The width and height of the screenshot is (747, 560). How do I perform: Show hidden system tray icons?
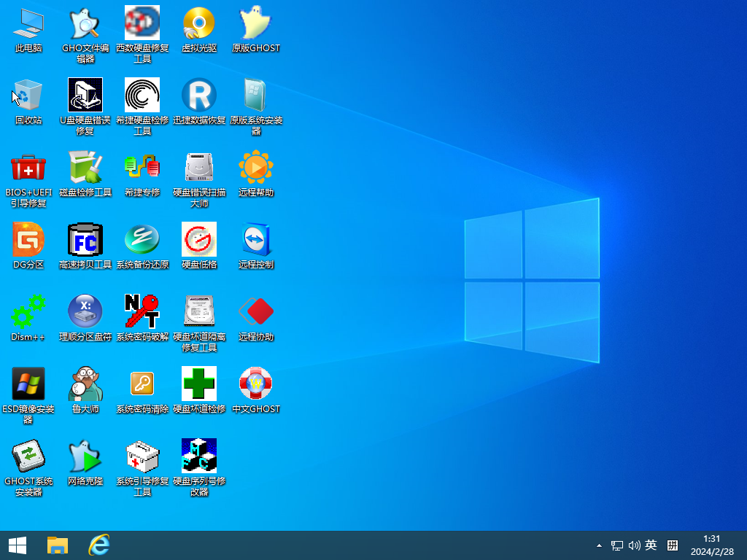tap(599, 545)
